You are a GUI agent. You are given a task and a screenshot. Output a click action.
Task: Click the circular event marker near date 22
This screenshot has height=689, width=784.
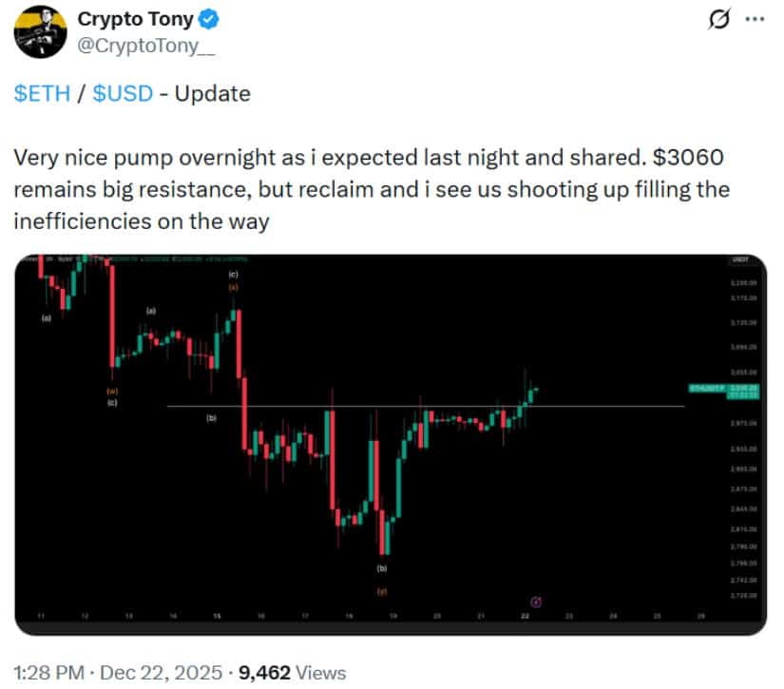click(x=535, y=601)
